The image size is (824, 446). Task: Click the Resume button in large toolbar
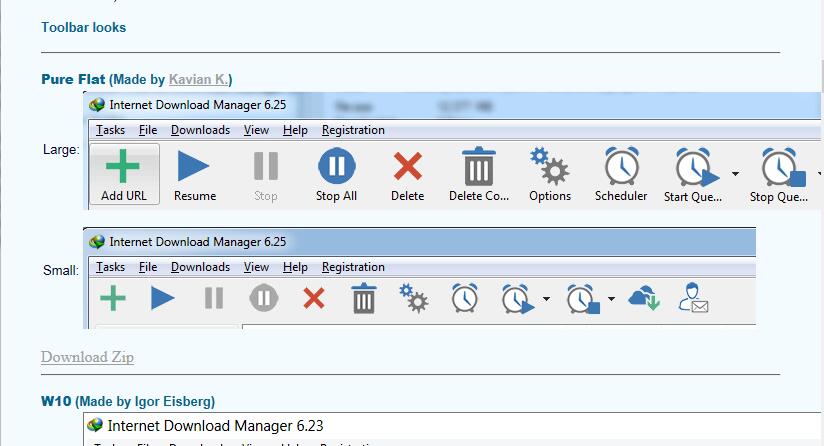click(x=194, y=175)
